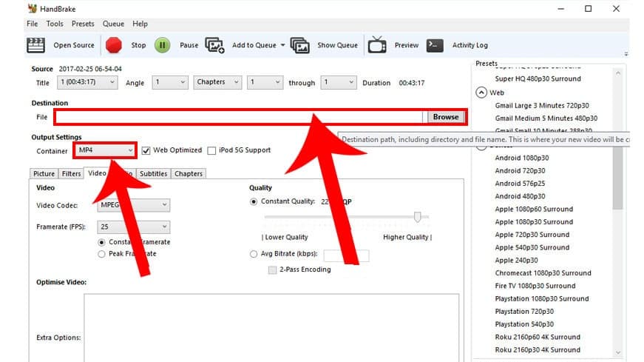Click the green Pause icon
Screen dimensions: 644x362
(162, 45)
